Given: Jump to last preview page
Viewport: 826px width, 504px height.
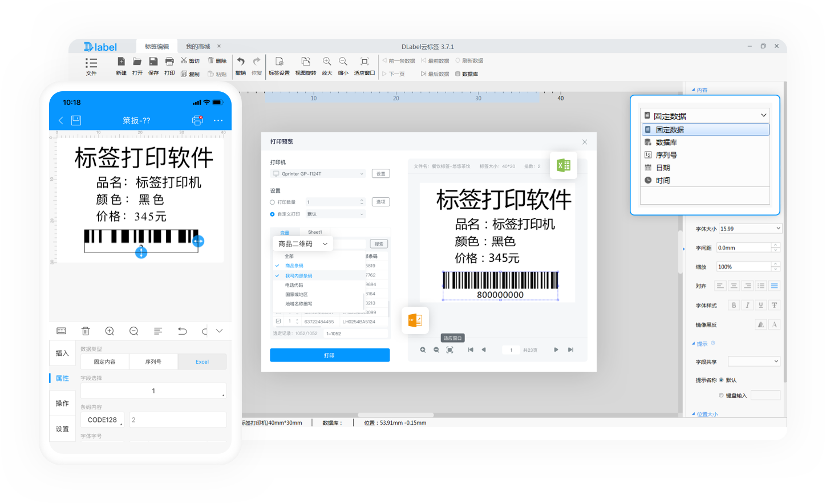Looking at the screenshot, I should [570, 350].
